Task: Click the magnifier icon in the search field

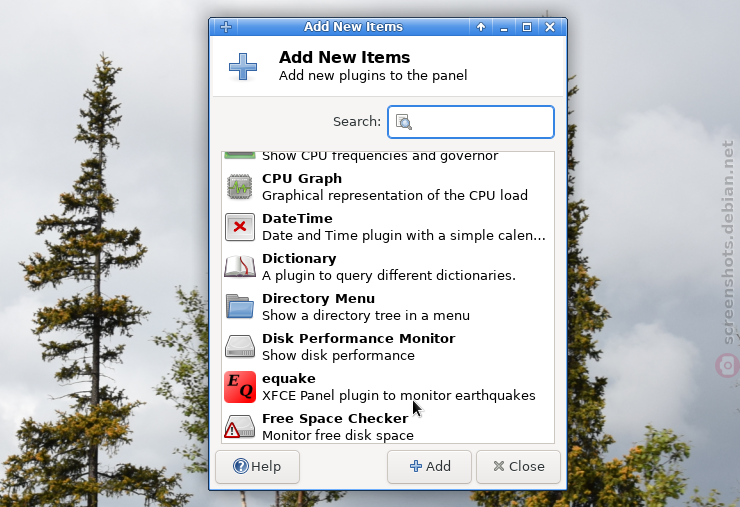Action: point(404,122)
